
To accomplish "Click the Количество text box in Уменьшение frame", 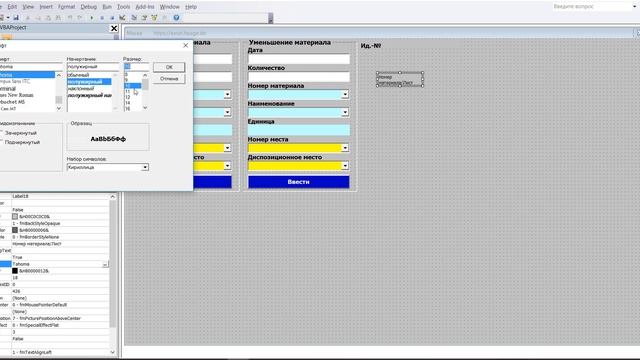I will click(x=298, y=77).
